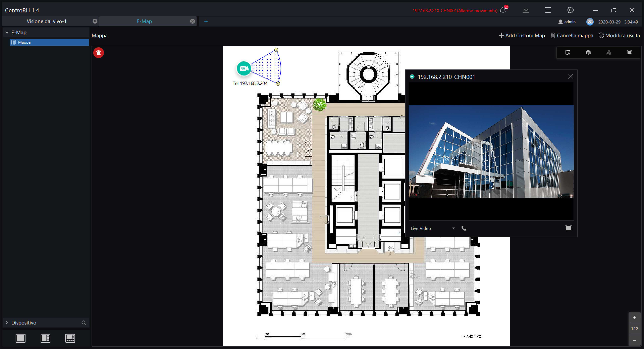Open the alarm bell notifications
The width and height of the screenshot is (644, 349).
click(503, 10)
